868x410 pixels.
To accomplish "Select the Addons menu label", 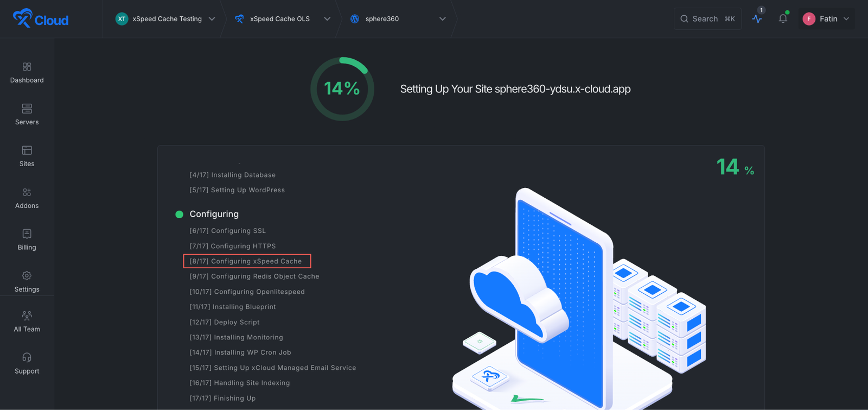I will (27, 206).
